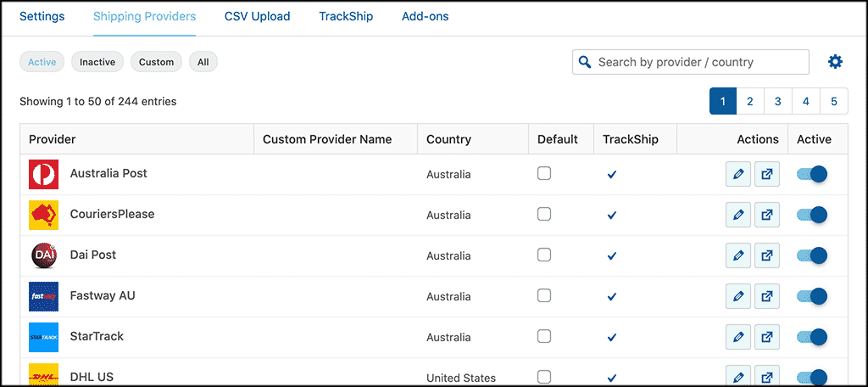Open Fastway AU external link icon
868x387 pixels.
[766, 296]
